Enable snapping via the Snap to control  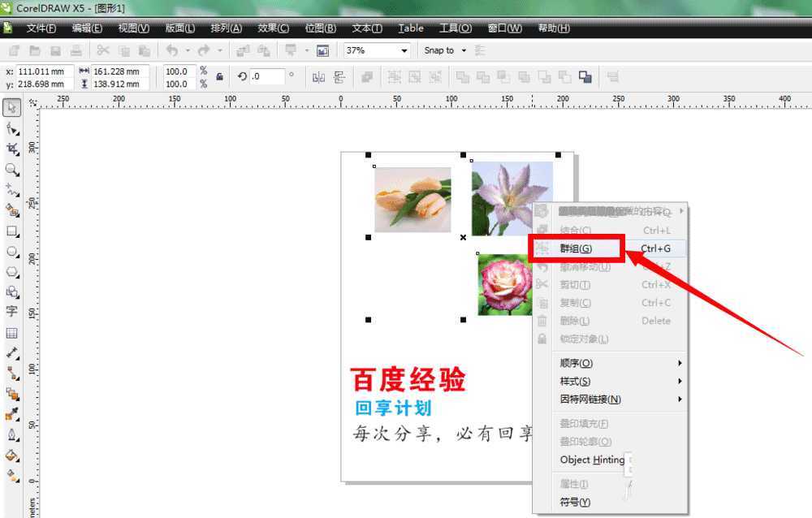pos(445,50)
